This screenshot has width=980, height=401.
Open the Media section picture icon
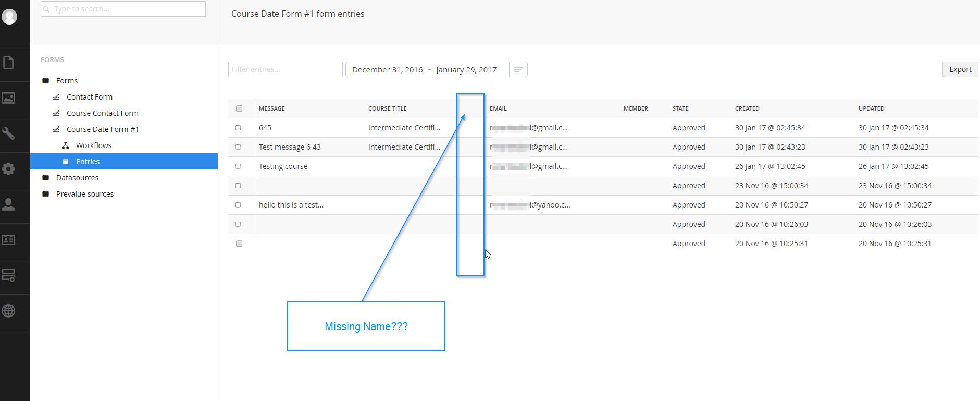tap(8, 98)
